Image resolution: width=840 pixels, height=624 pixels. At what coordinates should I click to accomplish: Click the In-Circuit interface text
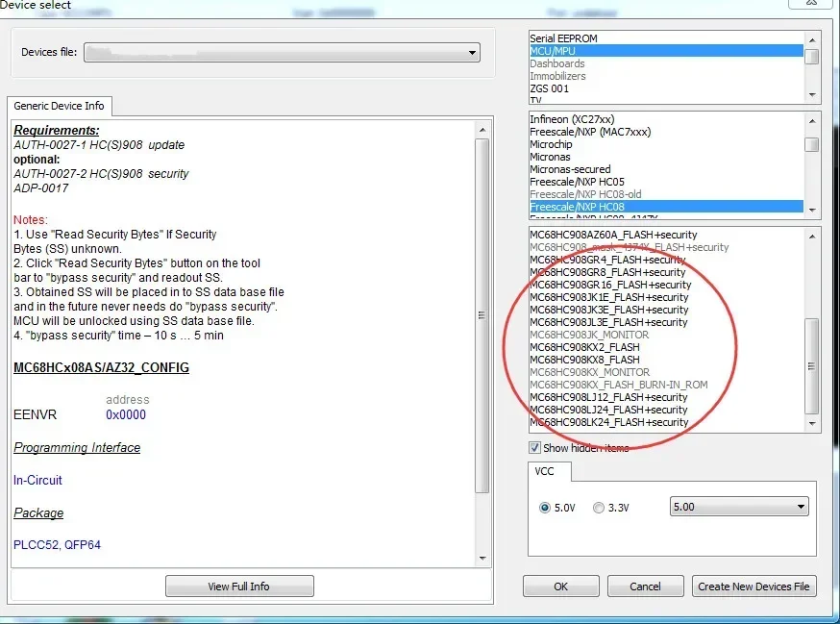[37, 480]
